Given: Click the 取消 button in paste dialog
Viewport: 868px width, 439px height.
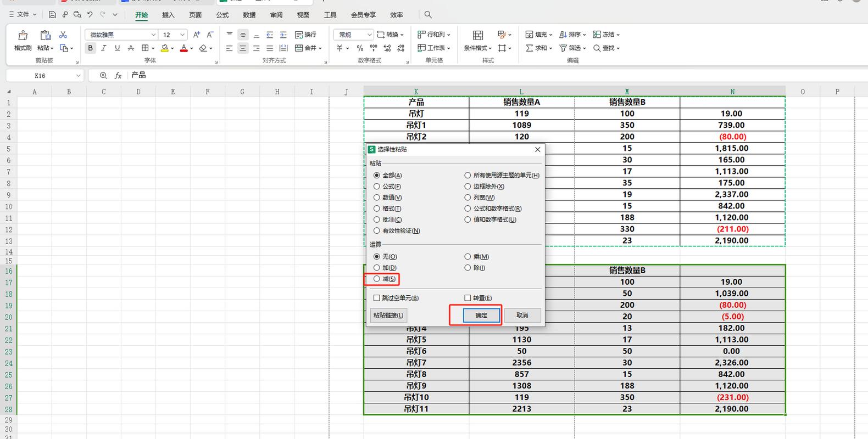Looking at the screenshot, I should coord(522,316).
